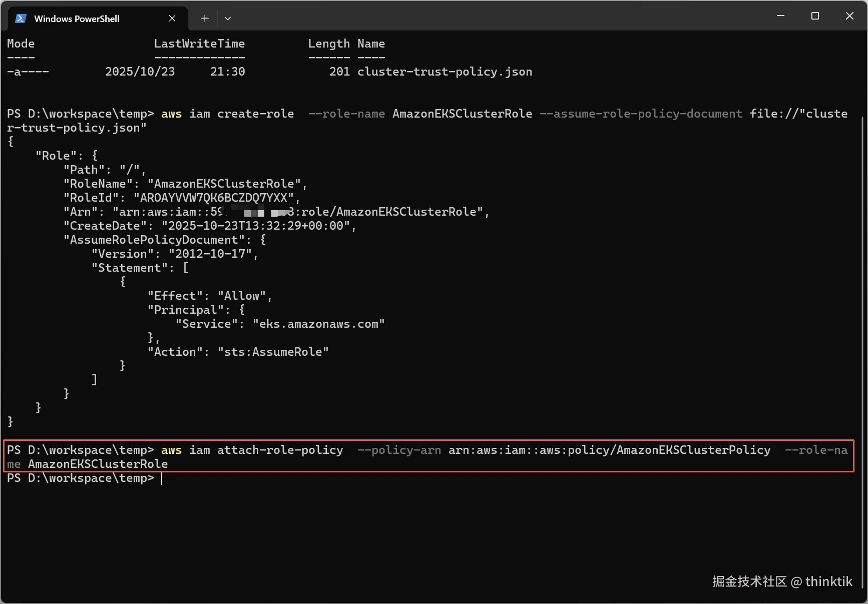Click the "LastWriteTime" column header
This screenshot has width=868, height=604.
pyautogui.click(x=200, y=44)
